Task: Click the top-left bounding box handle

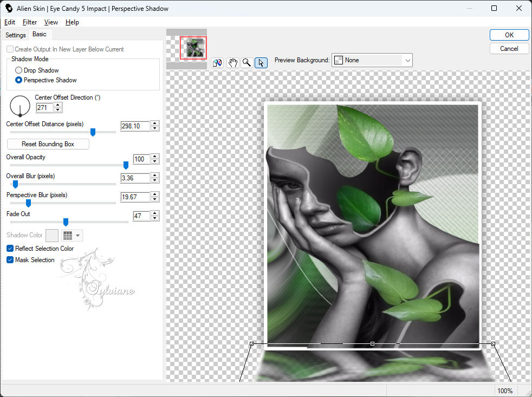Action: (x=252, y=344)
